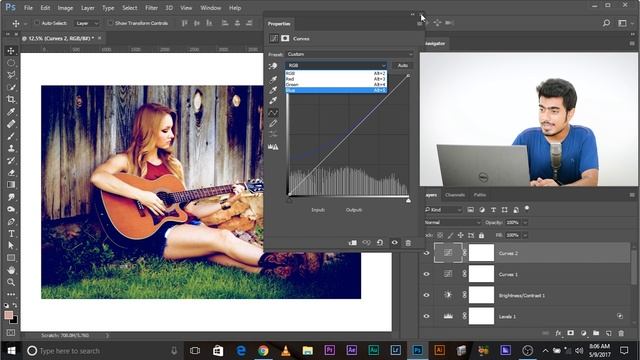
Task: Hide the Curves 2 layer
Action: click(x=427, y=253)
